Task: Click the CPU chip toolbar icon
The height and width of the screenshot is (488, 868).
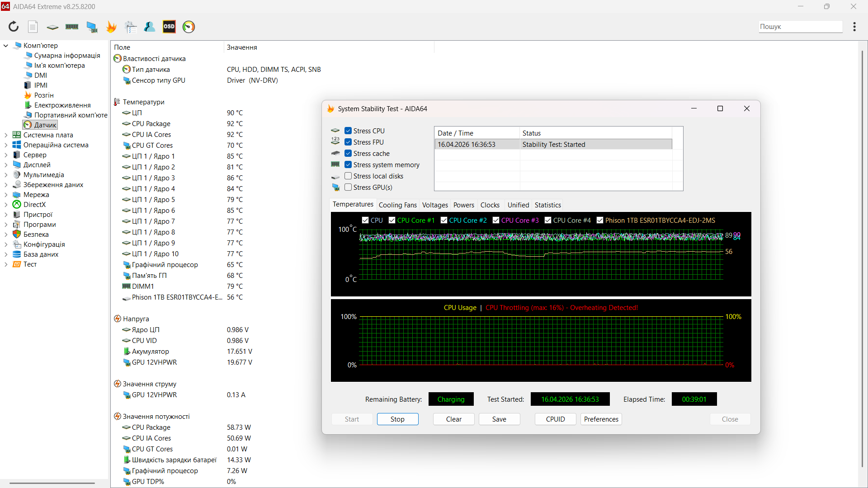Action: tap(52, 27)
